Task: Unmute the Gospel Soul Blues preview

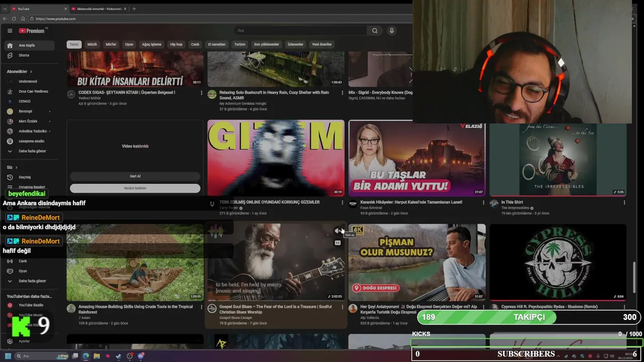Action: [338, 231]
